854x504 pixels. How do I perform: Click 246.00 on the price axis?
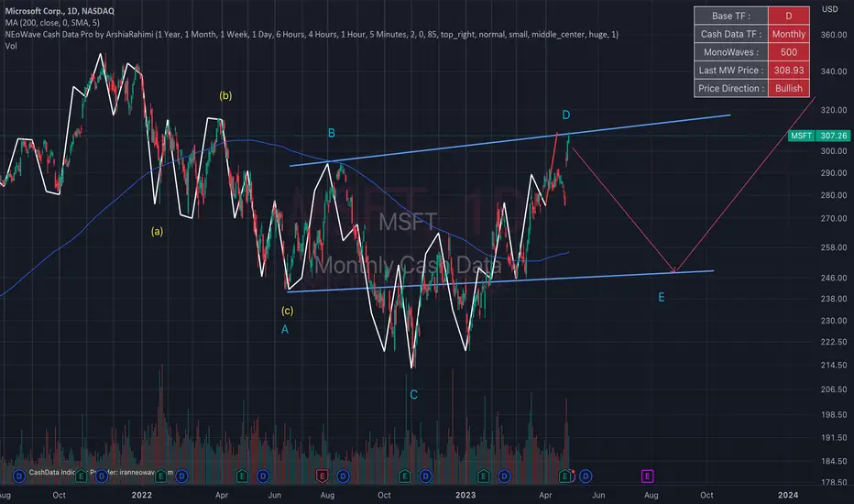[833, 278]
